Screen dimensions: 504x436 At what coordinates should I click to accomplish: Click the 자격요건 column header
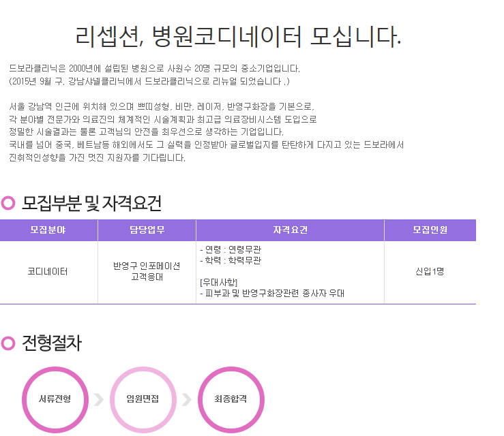(x=291, y=230)
